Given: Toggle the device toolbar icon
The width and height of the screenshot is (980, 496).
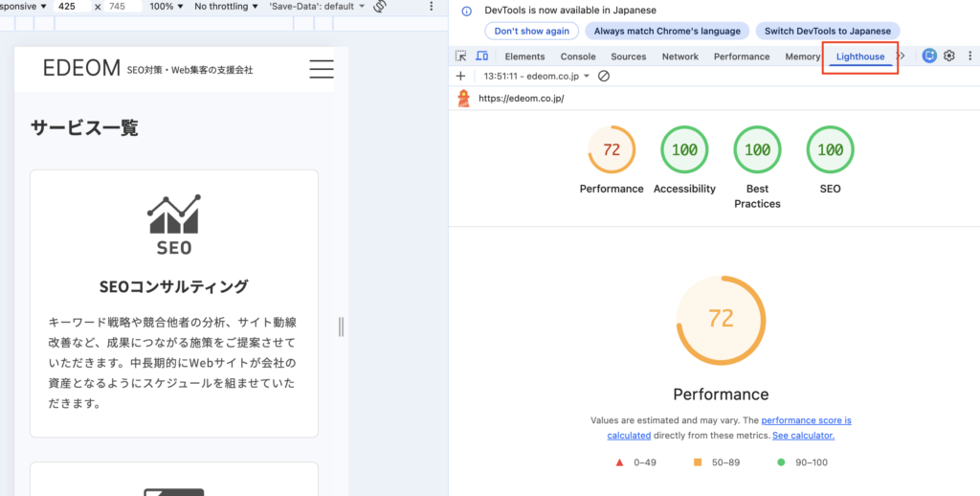Looking at the screenshot, I should (482, 56).
